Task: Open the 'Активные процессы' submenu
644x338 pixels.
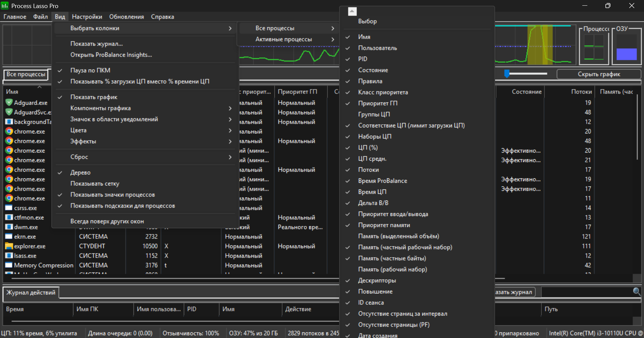Action: coord(284,39)
